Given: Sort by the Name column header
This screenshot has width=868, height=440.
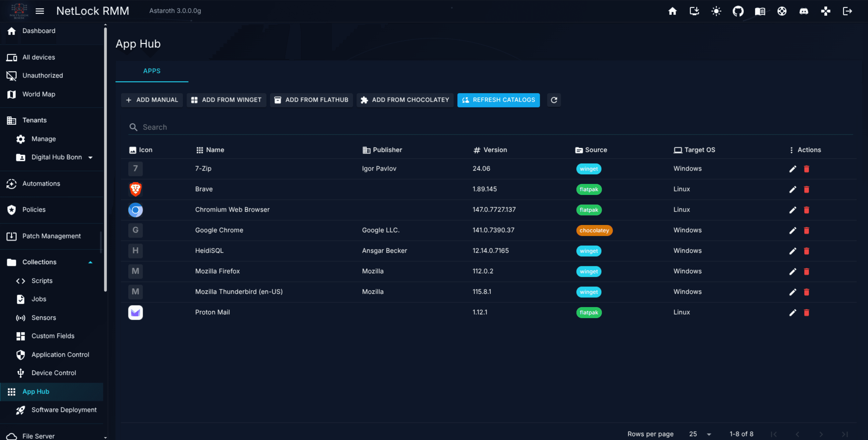Looking at the screenshot, I should (x=210, y=150).
